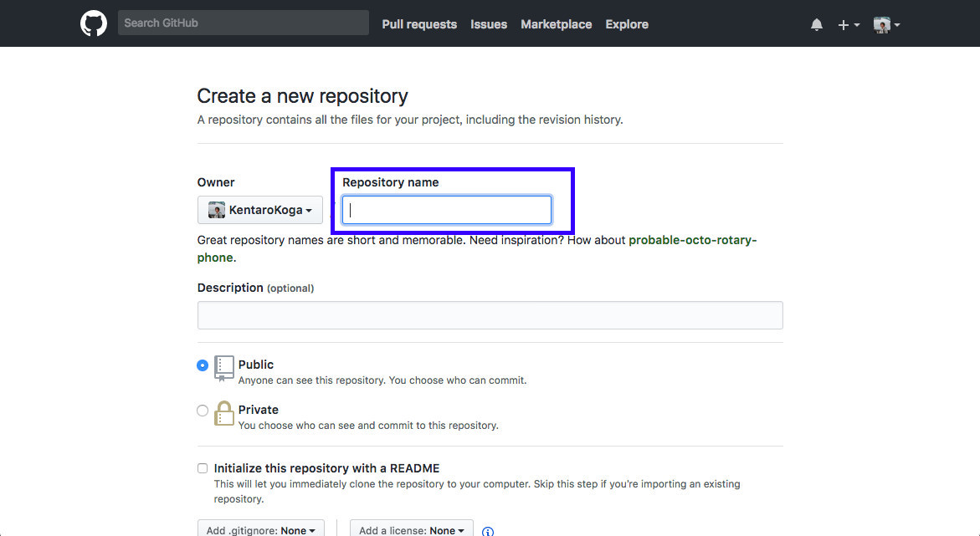The height and width of the screenshot is (536, 980).
Task: Click the Public repository book icon
Action: pos(223,368)
